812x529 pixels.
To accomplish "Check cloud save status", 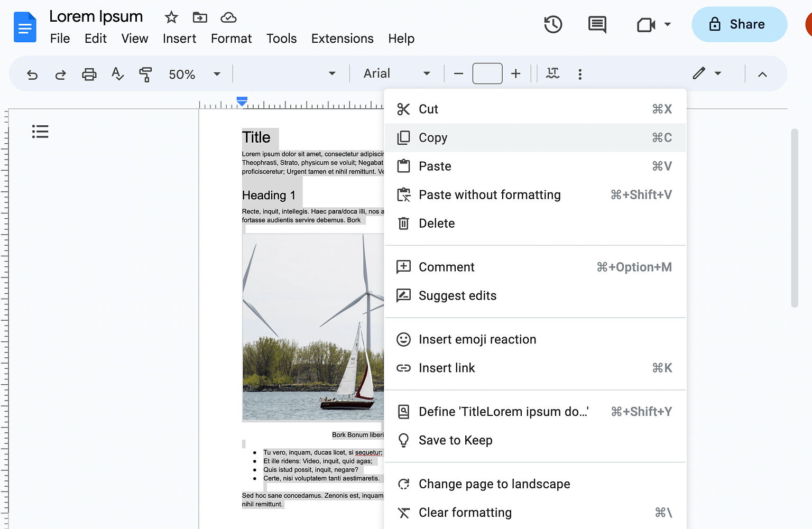I will [x=228, y=17].
